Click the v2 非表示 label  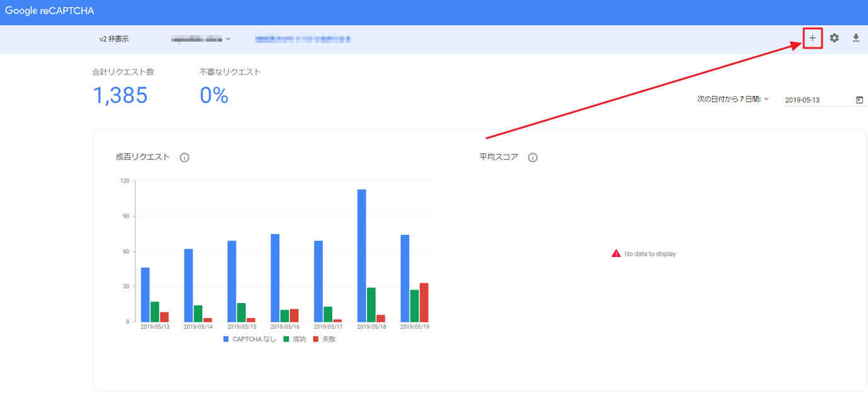click(x=114, y=39)
